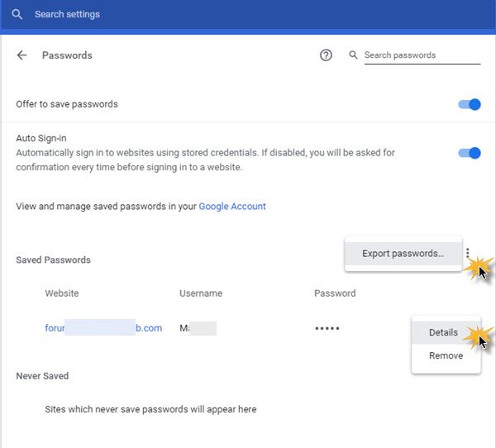Screen dimensions: 496x448
Task: Click the magnifier icon beside Search passwords
Action: [x=354, y=55]
